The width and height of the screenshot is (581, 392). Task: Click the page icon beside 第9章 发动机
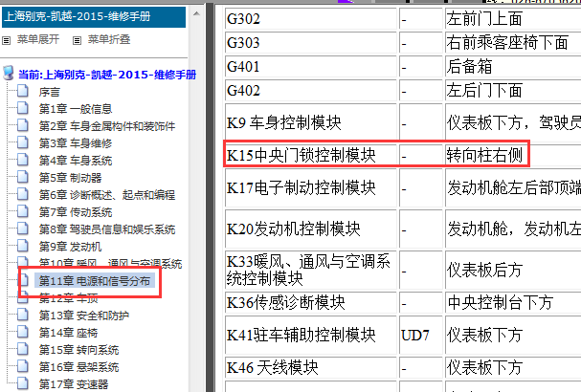pos(23,246)
